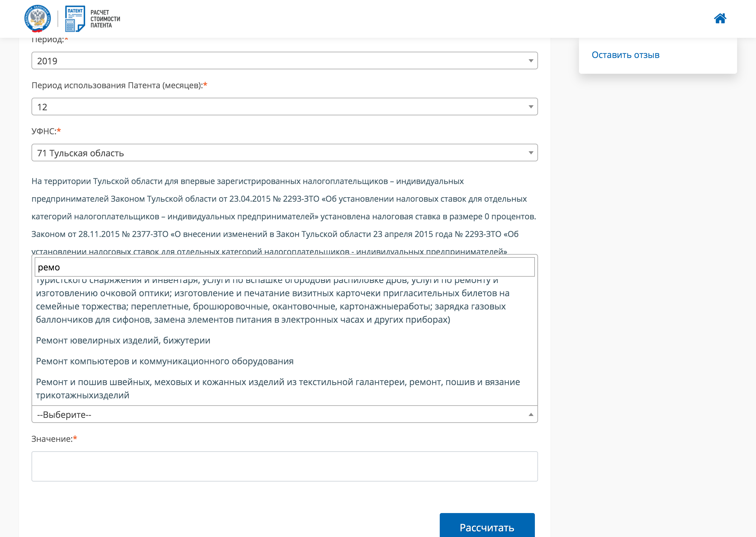Image resolution: width=756 pixels, height=537 pixels.
Task: Click the arrow of the 12 months select
Action: (x=531, y=107)
